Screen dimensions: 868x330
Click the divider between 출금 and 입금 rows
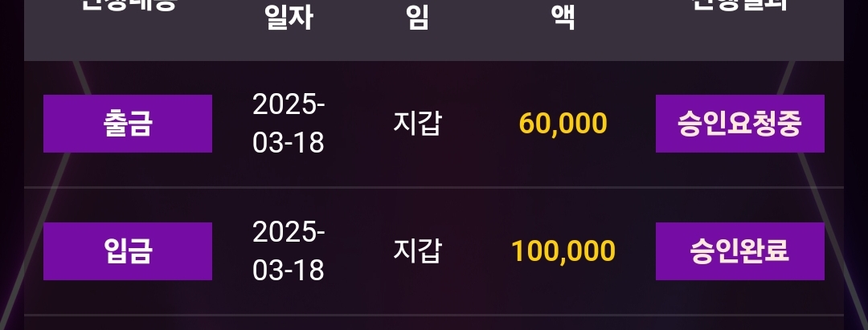434,187
